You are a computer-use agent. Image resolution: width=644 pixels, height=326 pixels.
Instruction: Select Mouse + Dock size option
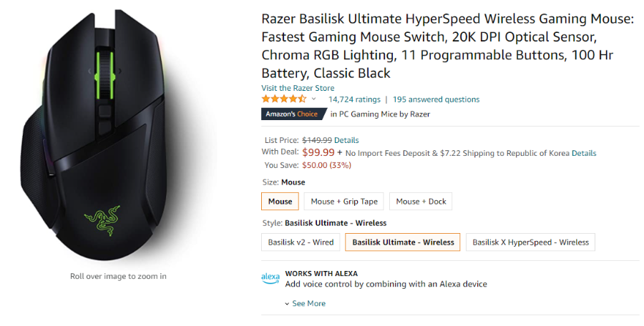click(x=421, y=201)
